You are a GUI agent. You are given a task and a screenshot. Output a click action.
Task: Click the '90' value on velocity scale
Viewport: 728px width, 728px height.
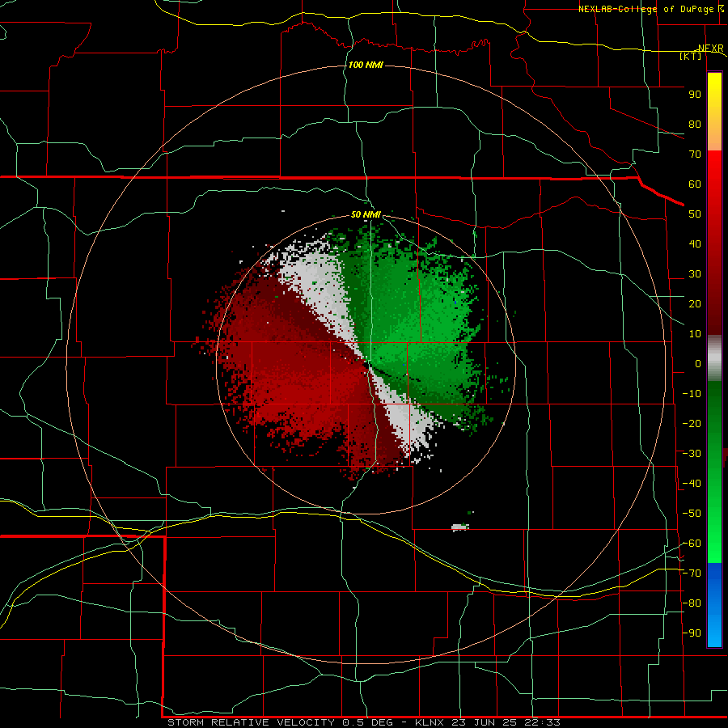click(695, 95)
